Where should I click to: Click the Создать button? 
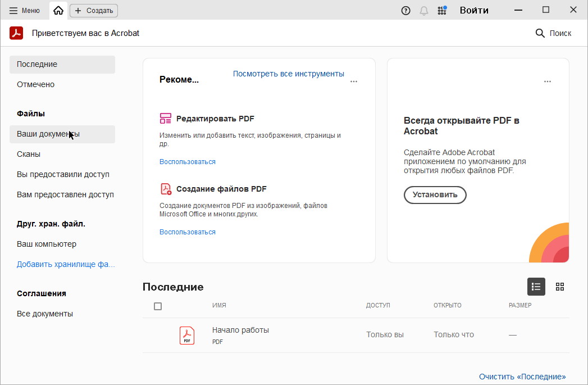[94, 11]
